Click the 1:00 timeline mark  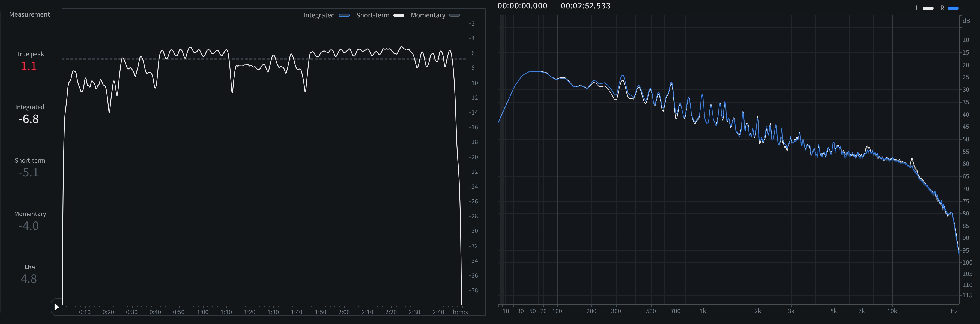(203, 312)
